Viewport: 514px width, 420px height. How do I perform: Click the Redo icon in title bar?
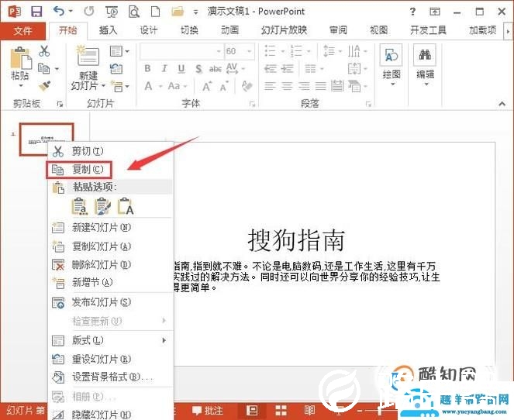coord(89,12)
